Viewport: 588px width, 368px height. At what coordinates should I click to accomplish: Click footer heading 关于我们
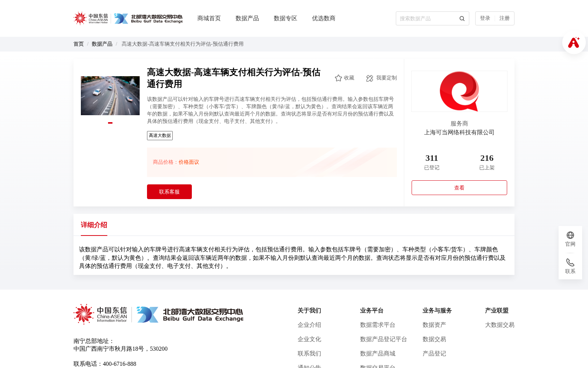coord(309,311)
